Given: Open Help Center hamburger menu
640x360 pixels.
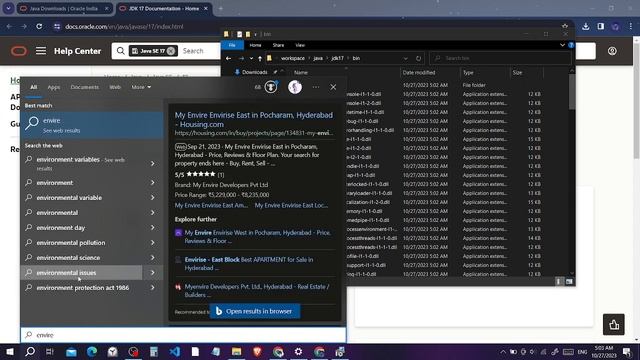Looking at the screenshot, I should [41, 51].
